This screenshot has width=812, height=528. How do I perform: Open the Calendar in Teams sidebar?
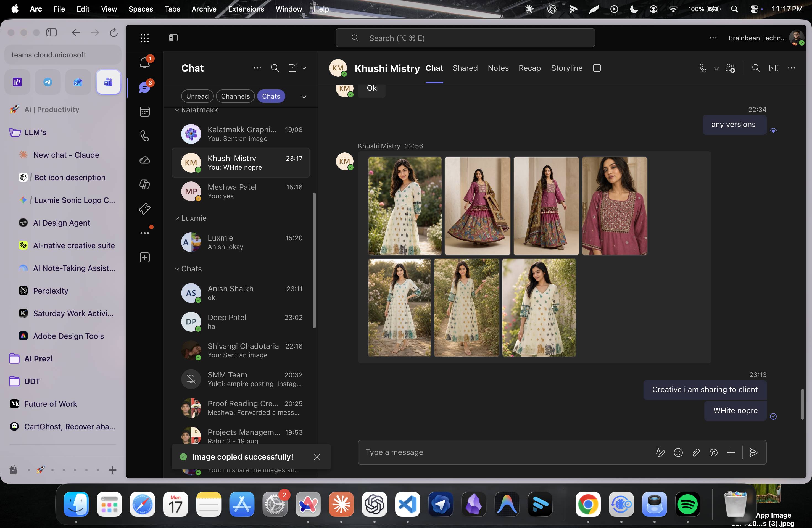point(145,112)
